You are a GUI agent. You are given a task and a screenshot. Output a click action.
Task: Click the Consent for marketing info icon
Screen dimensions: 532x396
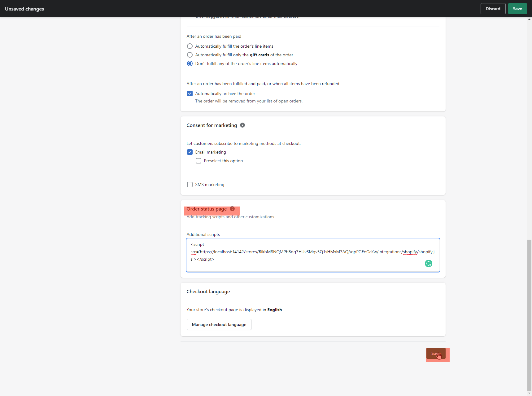point(242,125)
